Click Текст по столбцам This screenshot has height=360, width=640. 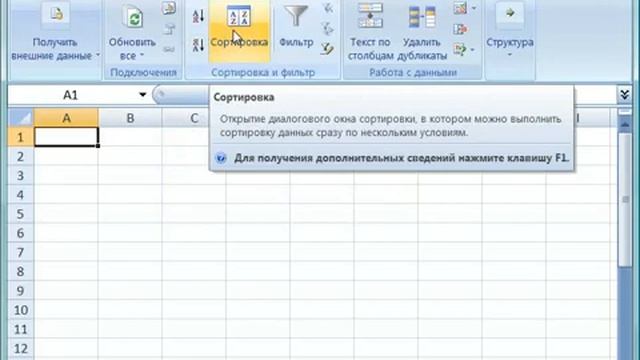[371, 31]
